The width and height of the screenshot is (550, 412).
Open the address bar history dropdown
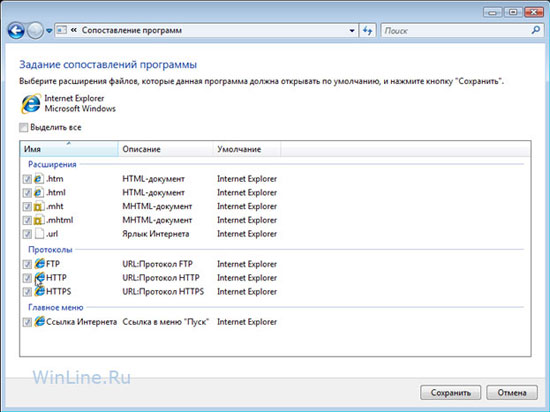tap(352, 31)
